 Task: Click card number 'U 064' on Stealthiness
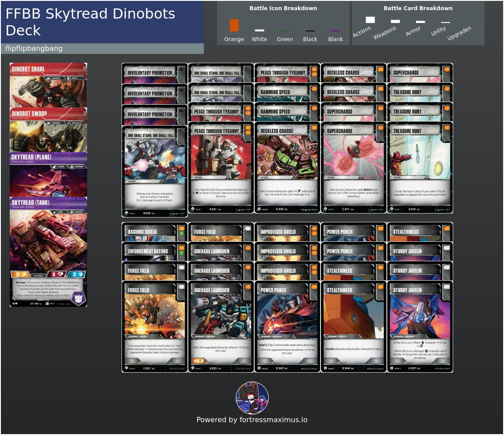348,368
